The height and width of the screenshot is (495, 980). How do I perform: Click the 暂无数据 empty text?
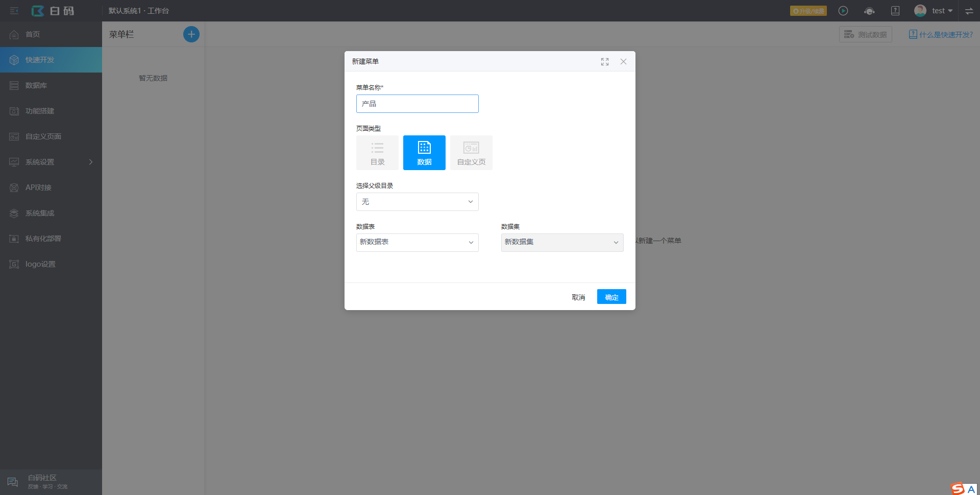coord(153,78)
